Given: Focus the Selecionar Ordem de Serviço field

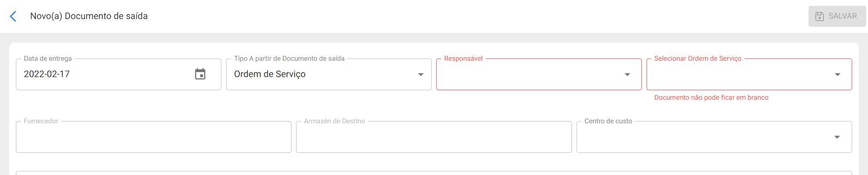Looking at the screenshot, I should pyautogui.click(x=749, y=74).
